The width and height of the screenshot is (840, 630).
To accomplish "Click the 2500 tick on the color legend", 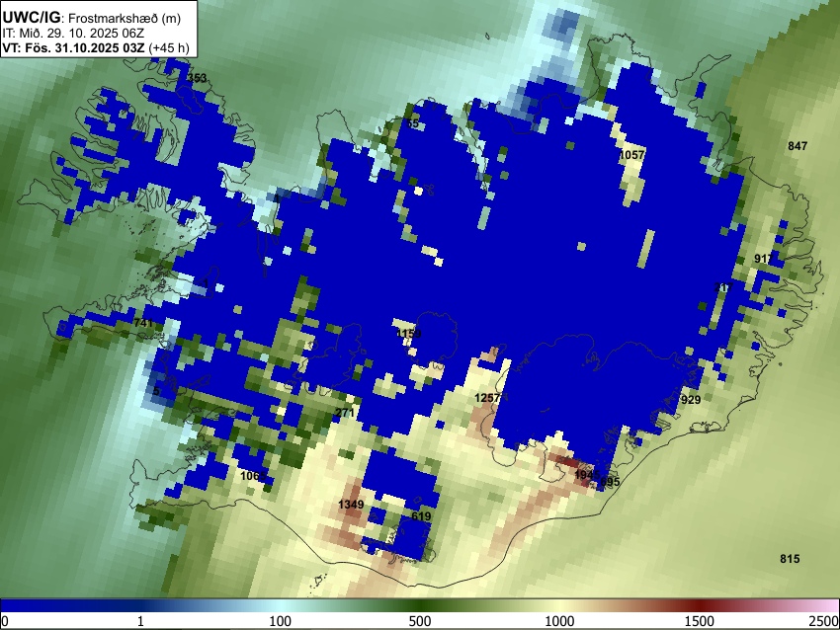I will coord(825,621).
